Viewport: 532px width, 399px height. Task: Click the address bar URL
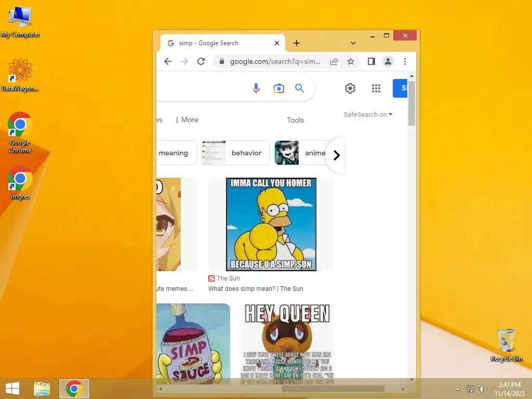click(x=275, y=61)
